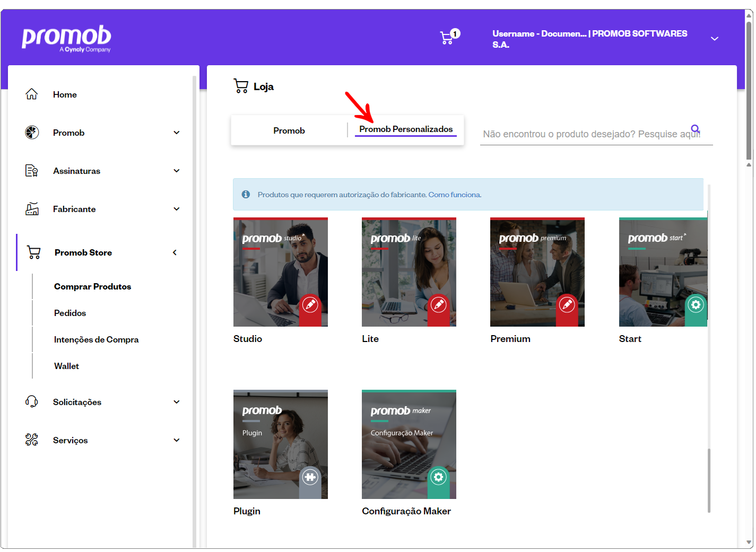Image resolution: width=756 pixels, height=552 pixels.
Task: Click the Home house icon in sidebar
Action: (x=32, y=94)
